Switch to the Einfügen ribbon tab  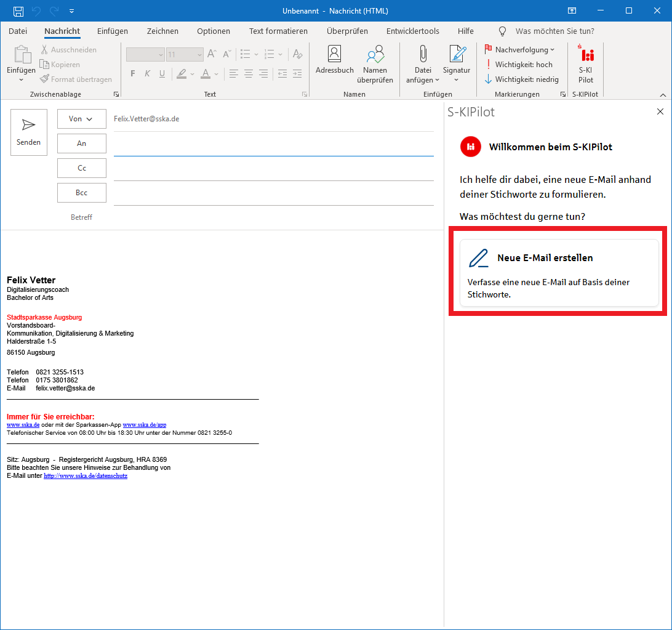click(x=113, y=31)
